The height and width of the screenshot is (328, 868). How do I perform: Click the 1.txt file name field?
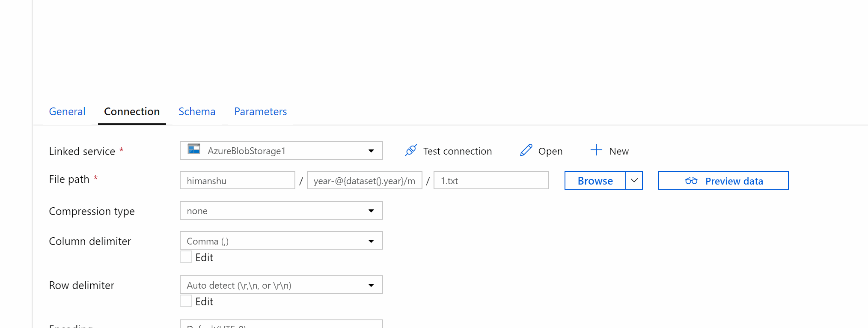click(491, 180)
